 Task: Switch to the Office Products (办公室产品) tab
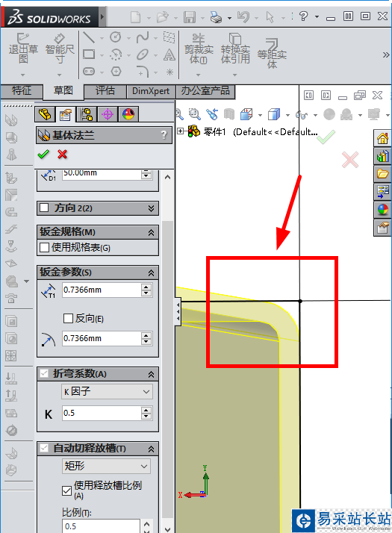[205, 91]
